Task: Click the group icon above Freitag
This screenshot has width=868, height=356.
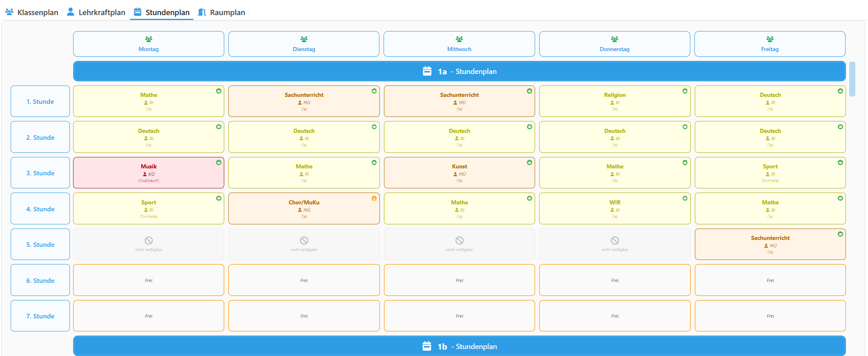Action: (770, 39)
